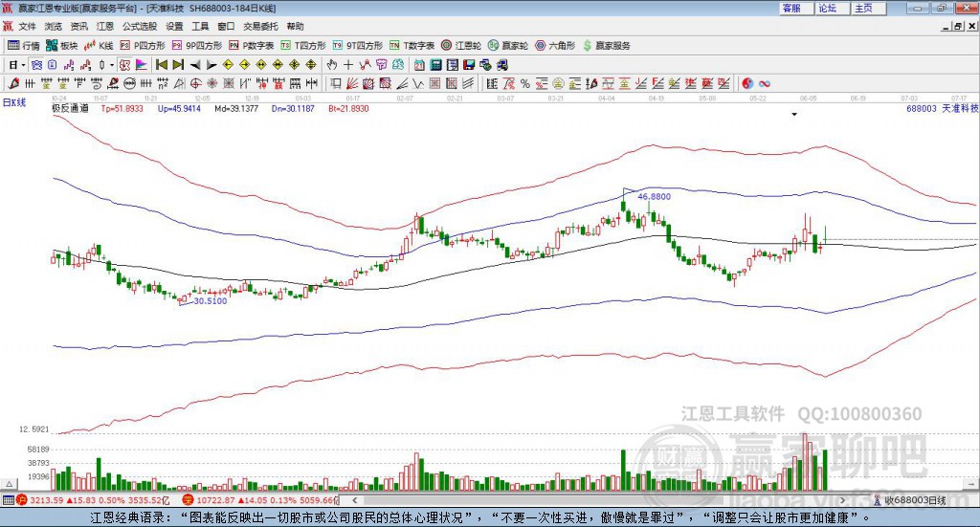Open the 赢家轮 wheel tool

click(508, 46)
